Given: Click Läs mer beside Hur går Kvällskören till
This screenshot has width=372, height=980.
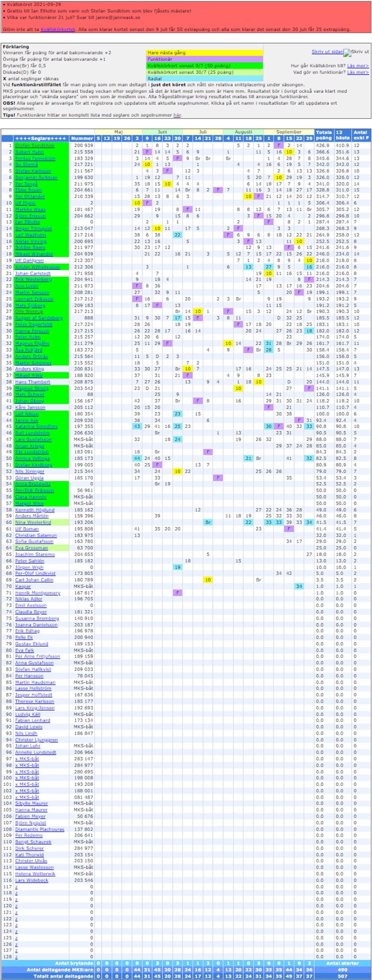Looking at the screenshot, I should tap(357, 66).
